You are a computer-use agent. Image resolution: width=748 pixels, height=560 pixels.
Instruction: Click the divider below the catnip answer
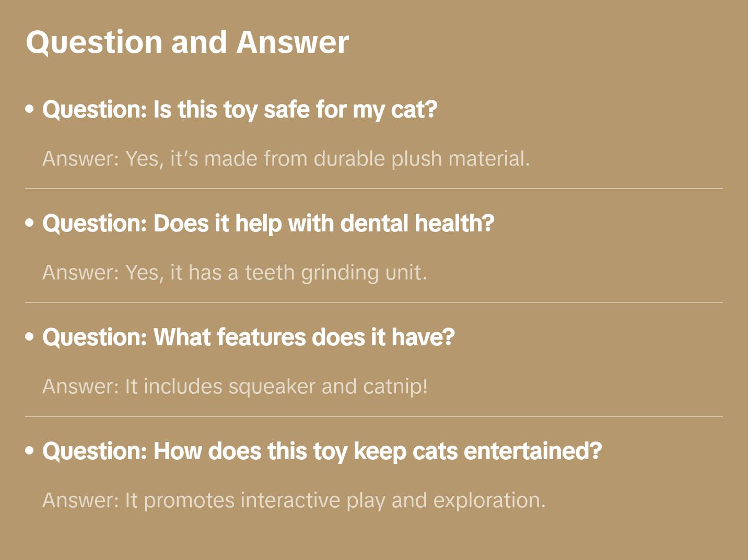374,416
